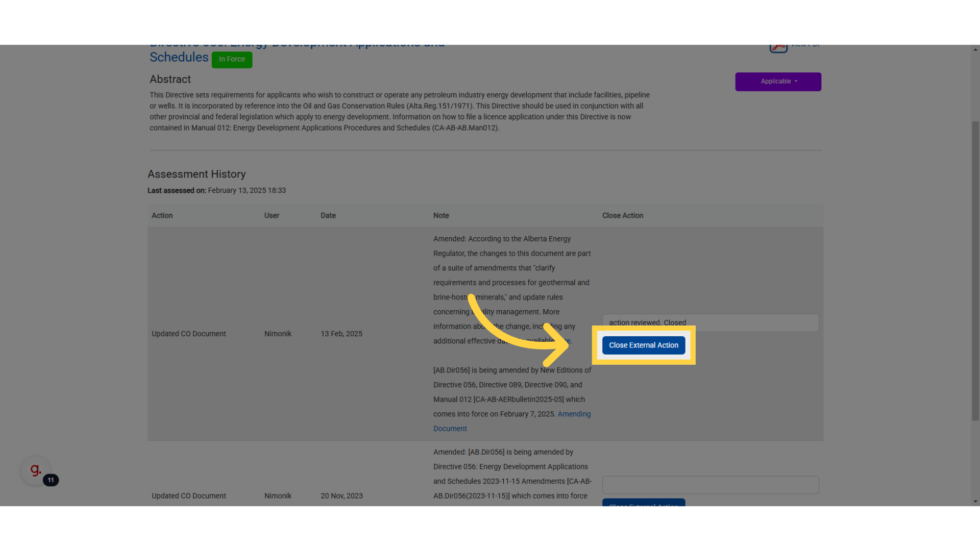
Task: Click the Close External Action button
Action: (x=643, y=345)
